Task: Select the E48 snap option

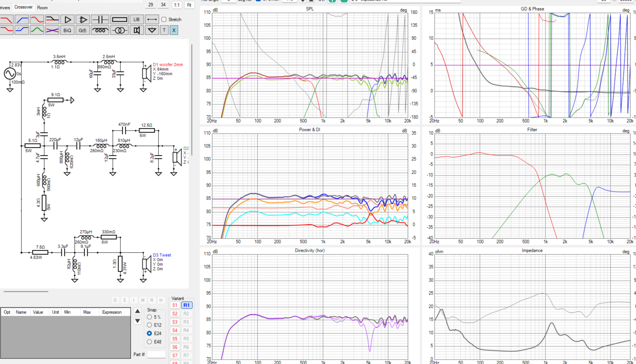Action: click(x=149, y=342)
